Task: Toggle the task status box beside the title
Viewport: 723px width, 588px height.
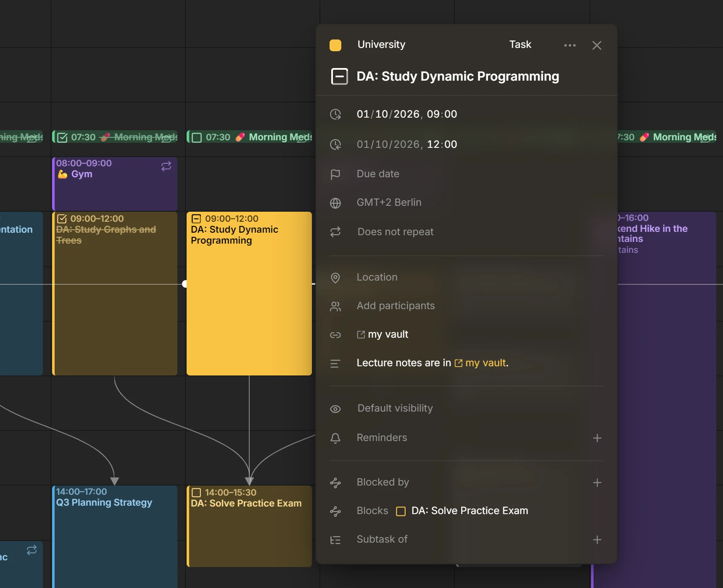Action: coord(339,76)
